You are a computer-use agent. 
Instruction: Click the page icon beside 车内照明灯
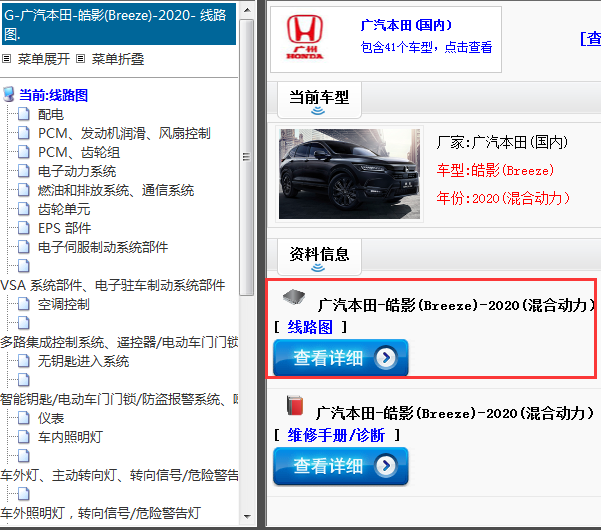coord(24,436)
